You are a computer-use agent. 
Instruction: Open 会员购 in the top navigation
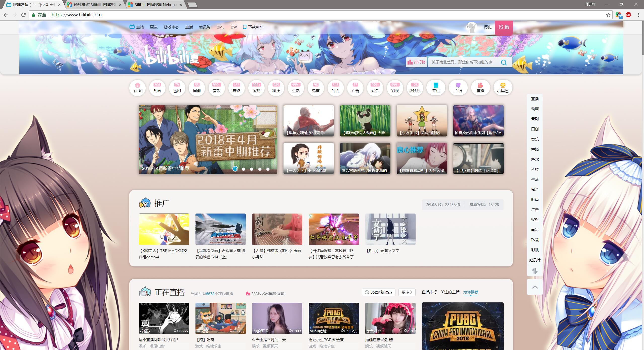coord(205,27)
